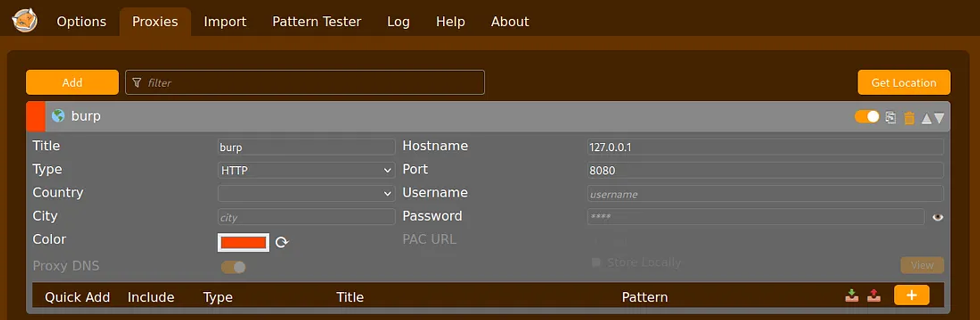Open the Import tab
Viewport: 980px width, 320px height.
click(225, 21)
